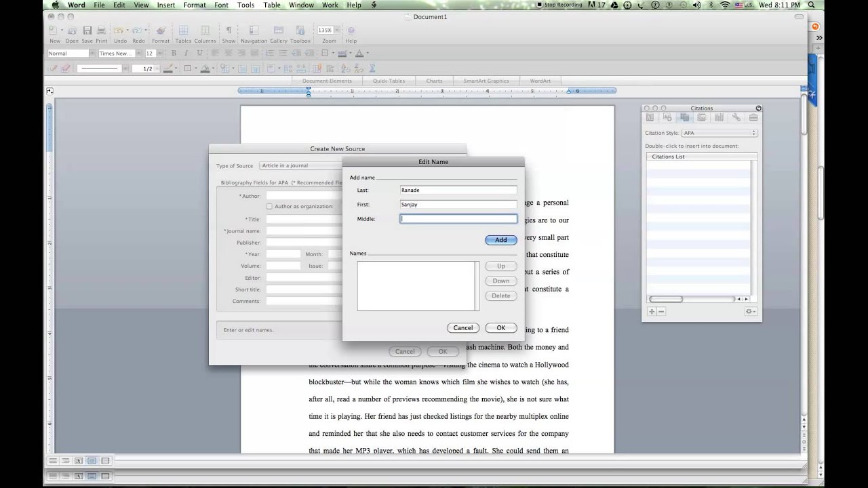Select the SmartArt Graphics tab

[486, 81]
